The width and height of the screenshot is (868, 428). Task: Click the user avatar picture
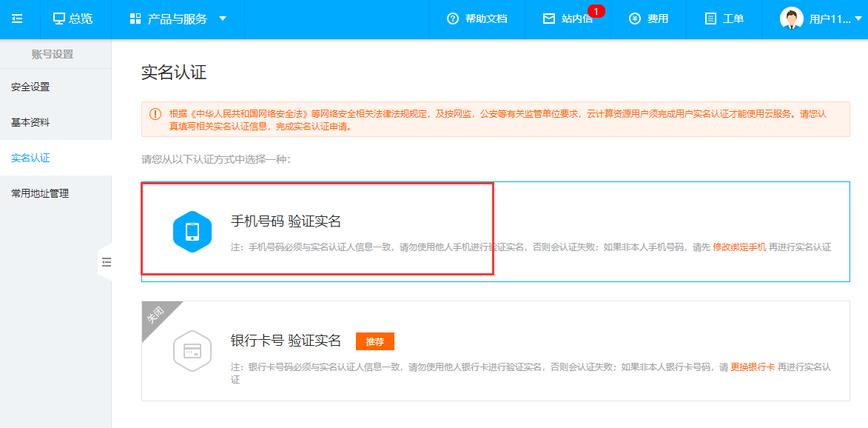pos(791,19)
